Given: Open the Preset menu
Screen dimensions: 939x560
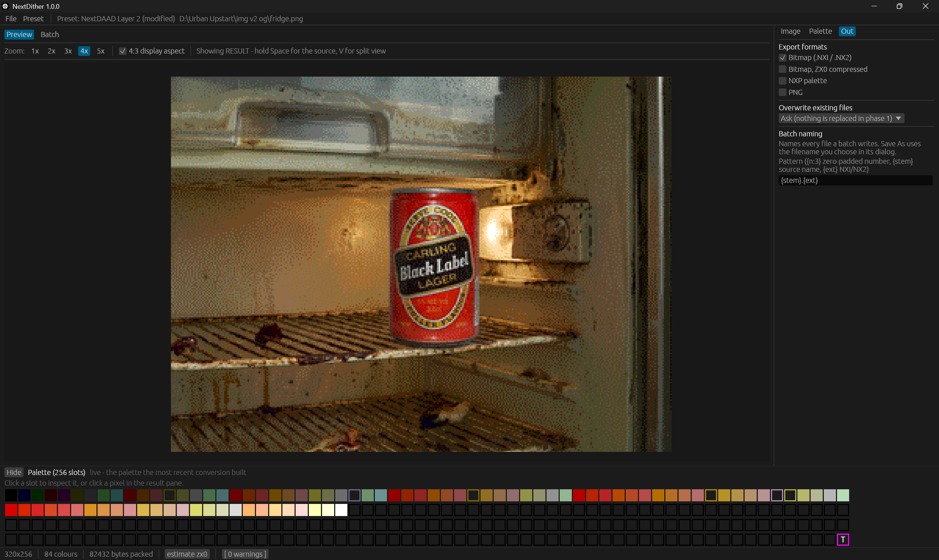Looking at the screenshot, I should 33,18.
